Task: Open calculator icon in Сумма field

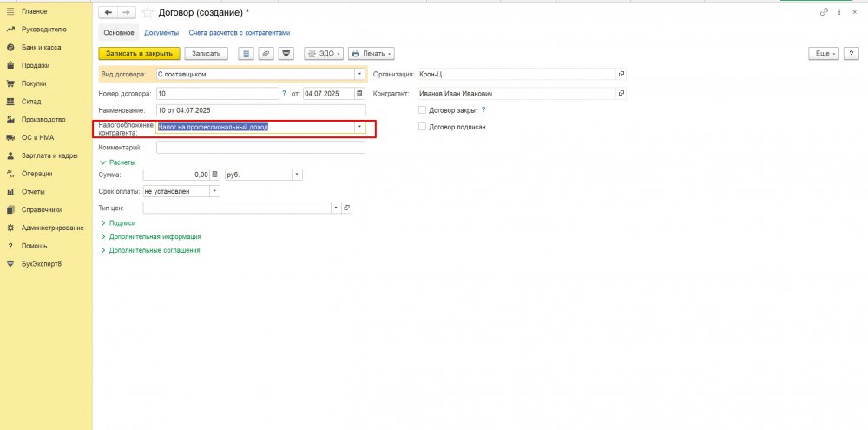Action: (215, 174)
